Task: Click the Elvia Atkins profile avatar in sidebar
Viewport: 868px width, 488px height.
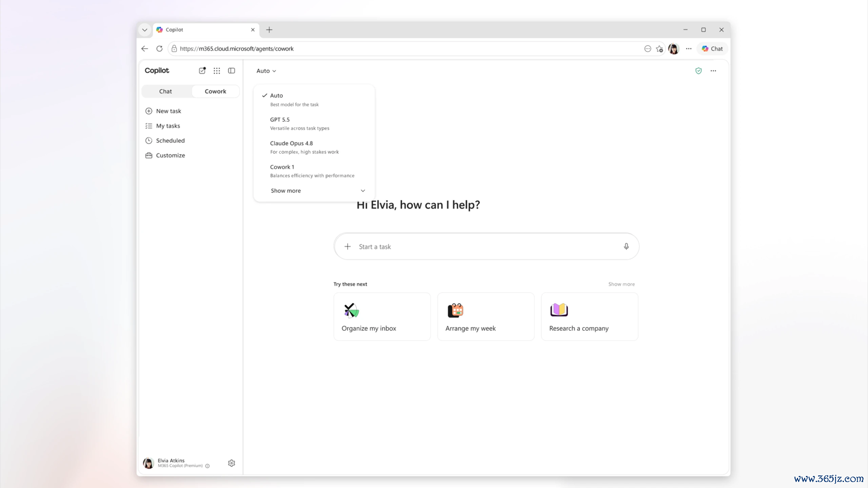Action: tap(148, 463)
